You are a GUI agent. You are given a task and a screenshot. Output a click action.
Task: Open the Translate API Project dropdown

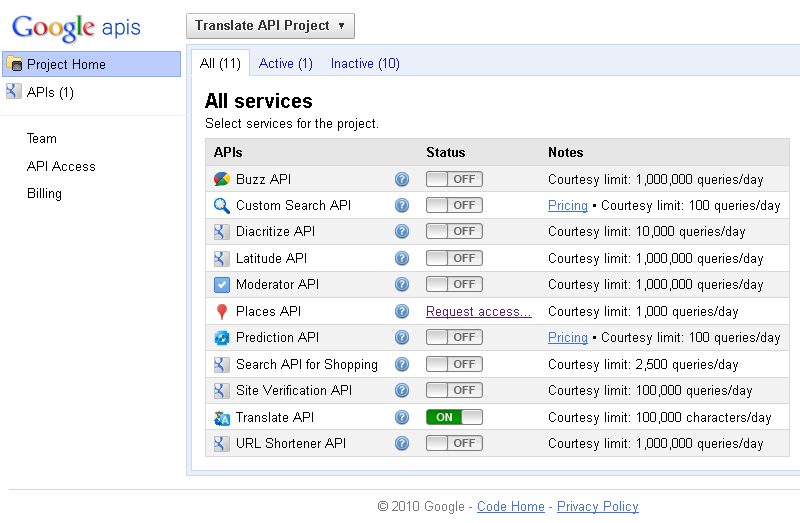(270, 26)
